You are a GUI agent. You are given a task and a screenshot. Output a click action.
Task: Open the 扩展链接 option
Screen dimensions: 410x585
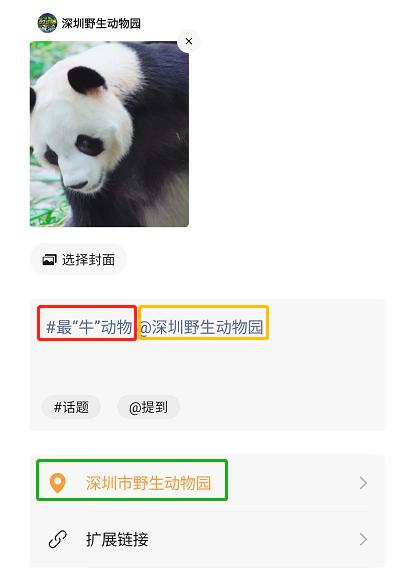coord(207,539)
